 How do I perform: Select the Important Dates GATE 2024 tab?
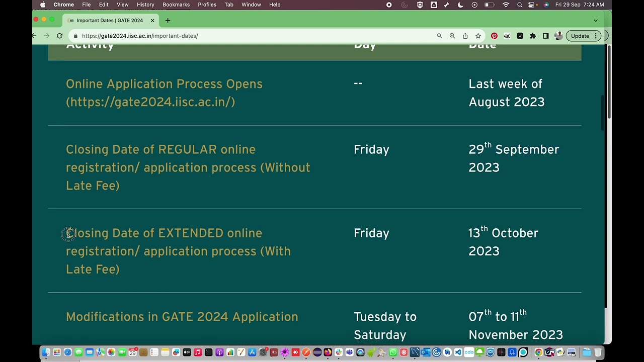coord(110,21)
